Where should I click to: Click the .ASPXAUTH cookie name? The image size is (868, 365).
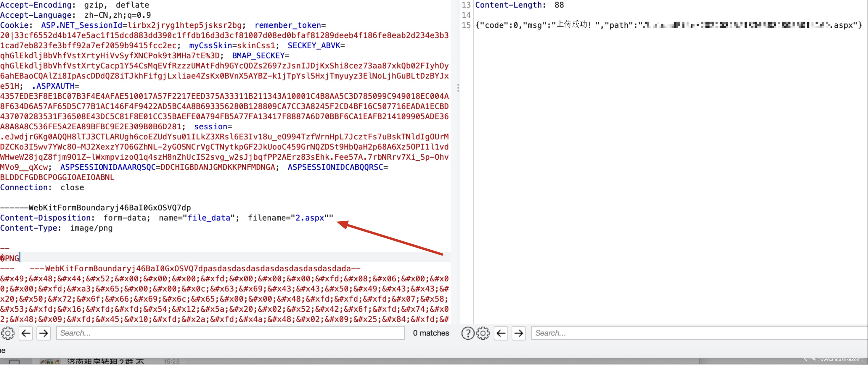pos(54,86)
